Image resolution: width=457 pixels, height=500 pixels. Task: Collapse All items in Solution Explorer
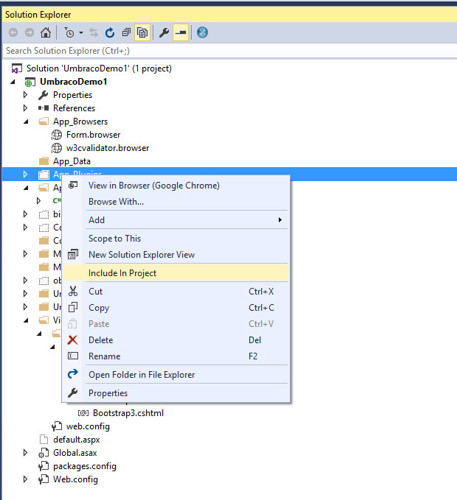coord(126,32)
